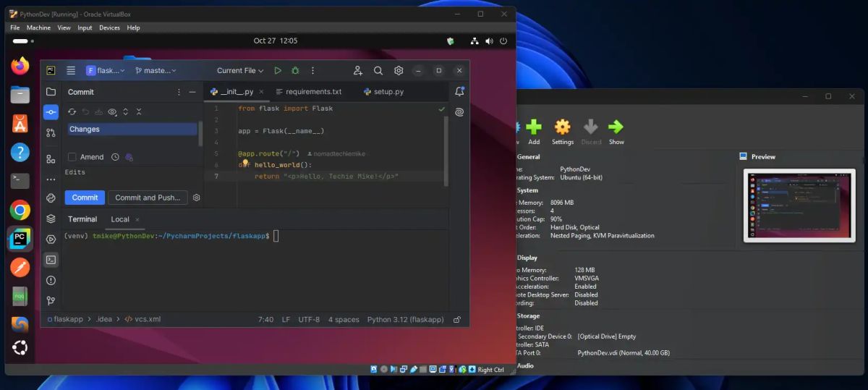Click the Shelve changes icon

pyautogui.click(x=98, y=111)
